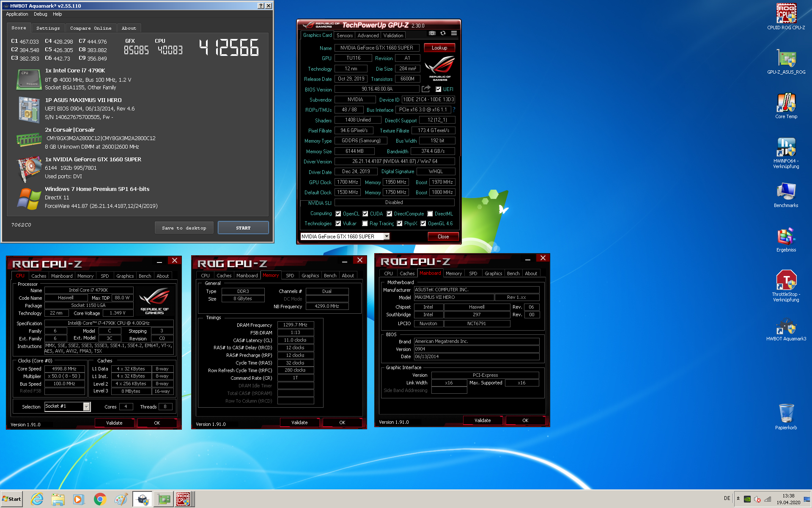Click Save to desktop button
The width and height of the screenshot is (812, 508).
click(184, 228)
